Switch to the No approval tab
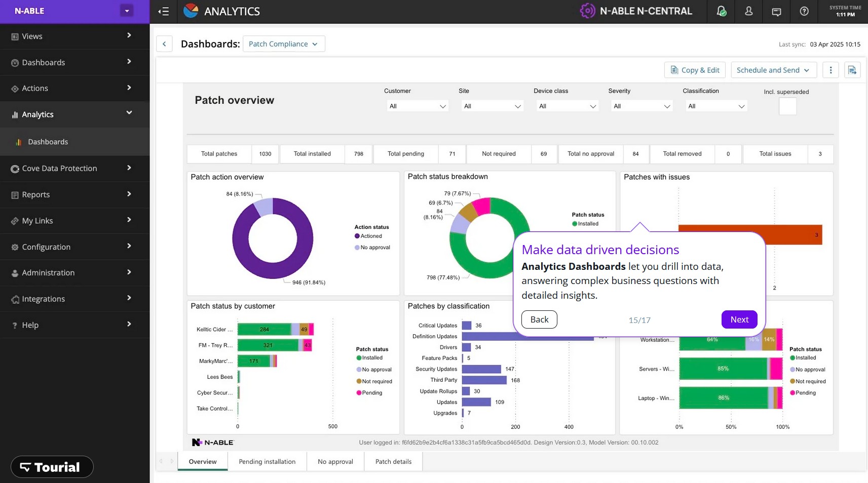868x483 pixels. click(335, 462)
